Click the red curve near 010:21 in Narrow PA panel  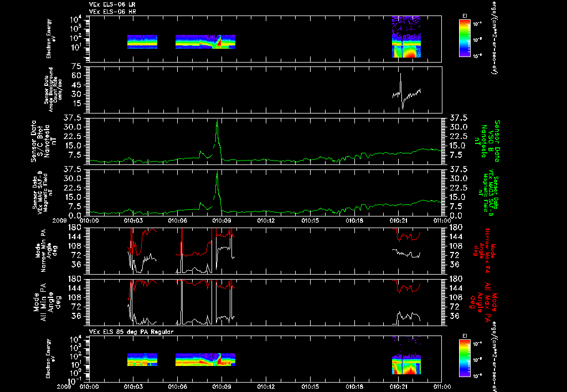[x=406, y=236]
